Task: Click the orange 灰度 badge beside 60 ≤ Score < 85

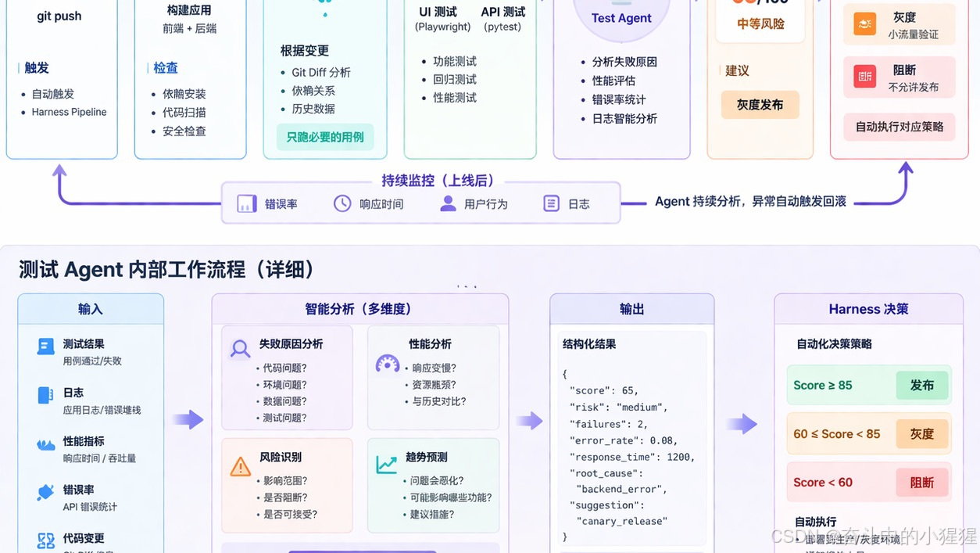Action: coord(922,434)
